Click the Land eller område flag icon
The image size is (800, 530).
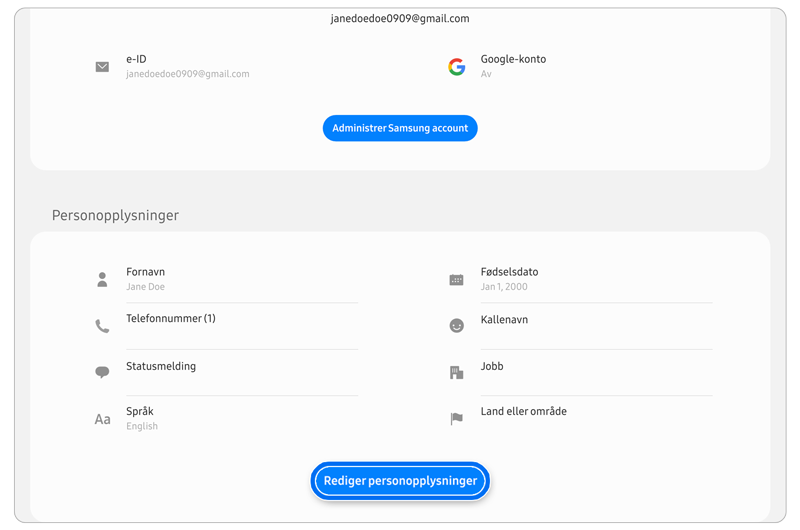point(456,419)
